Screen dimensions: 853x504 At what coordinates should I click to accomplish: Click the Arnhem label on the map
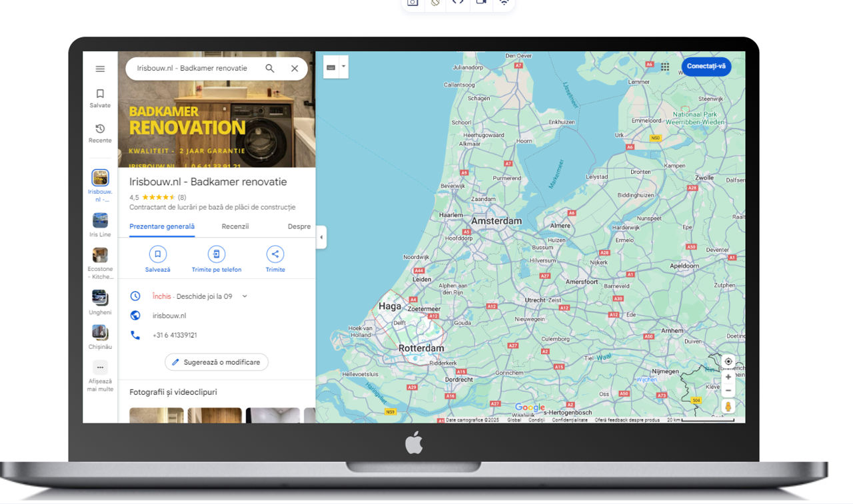[672, 331]
